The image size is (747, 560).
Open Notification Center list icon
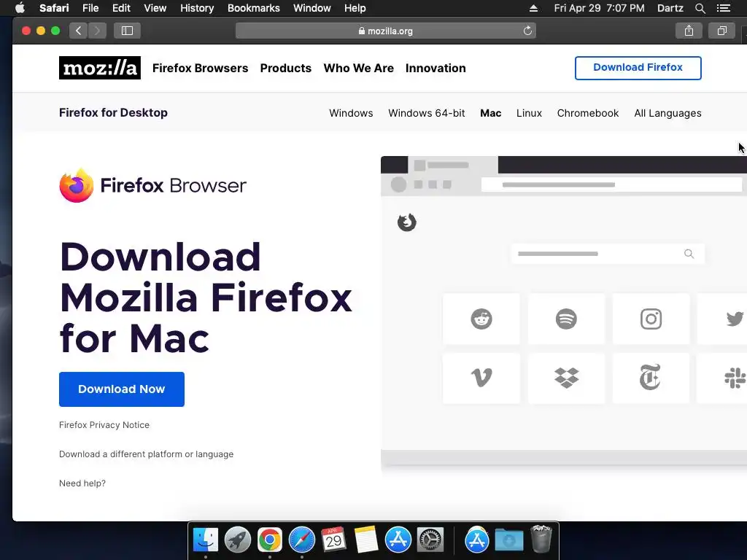click(723, 8)
